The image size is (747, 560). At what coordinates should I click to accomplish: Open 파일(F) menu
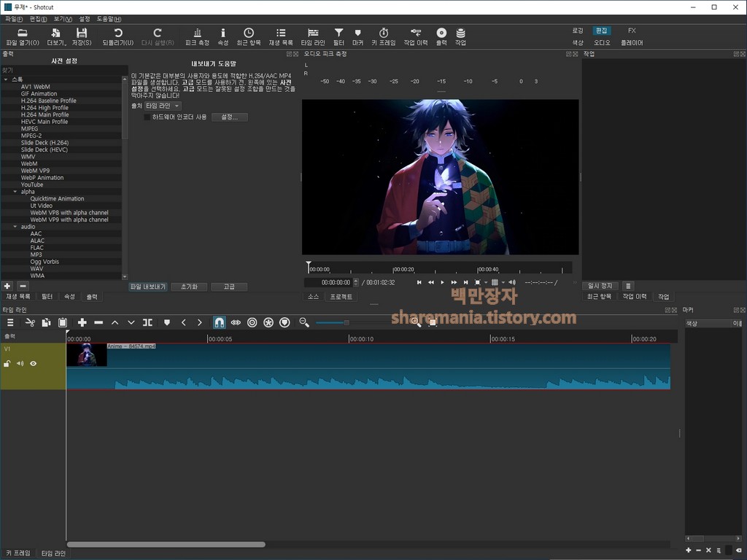[14, 19]
